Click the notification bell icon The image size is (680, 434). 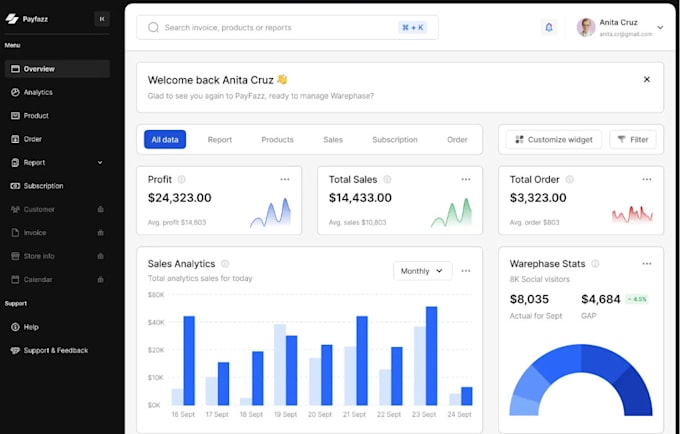click(548, 28)
